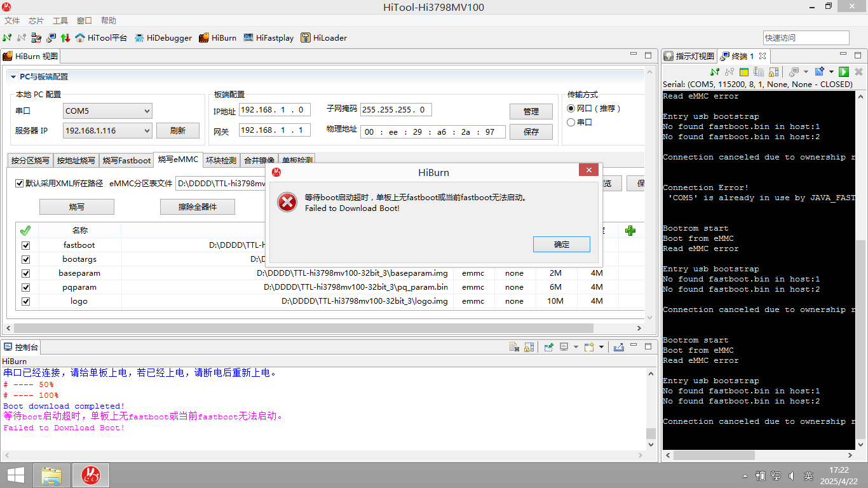Click the 刷新 button
Viewport: 868px width, 488px height.
tap(178, 131)
